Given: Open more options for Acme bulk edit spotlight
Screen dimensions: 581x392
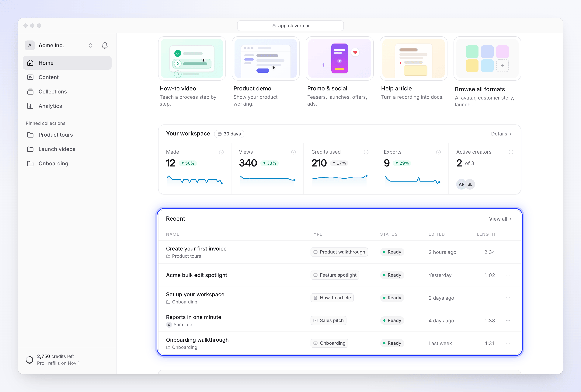Looking at the screenshot, I should (x=508, y=275).
